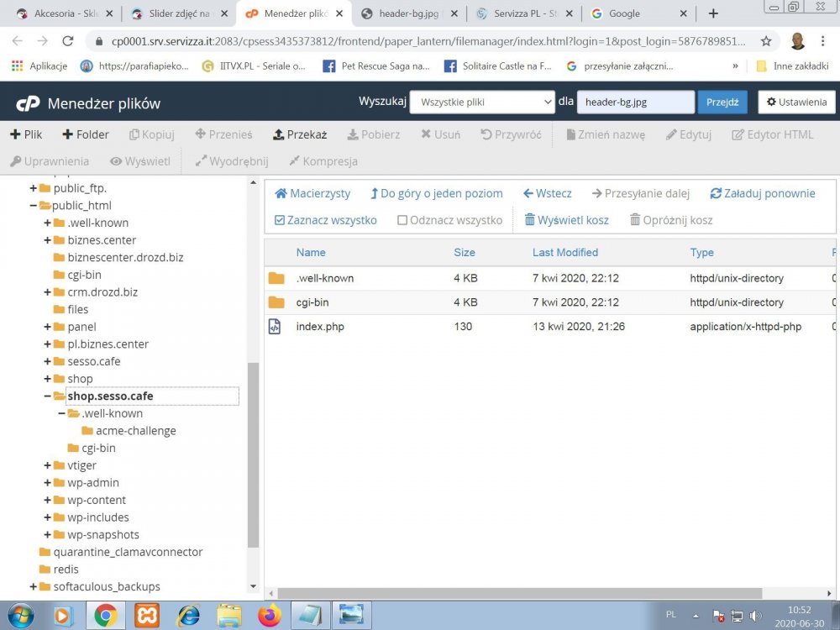Bookmark this page with star icon
The image size is (840, 630).
point(766,40)
